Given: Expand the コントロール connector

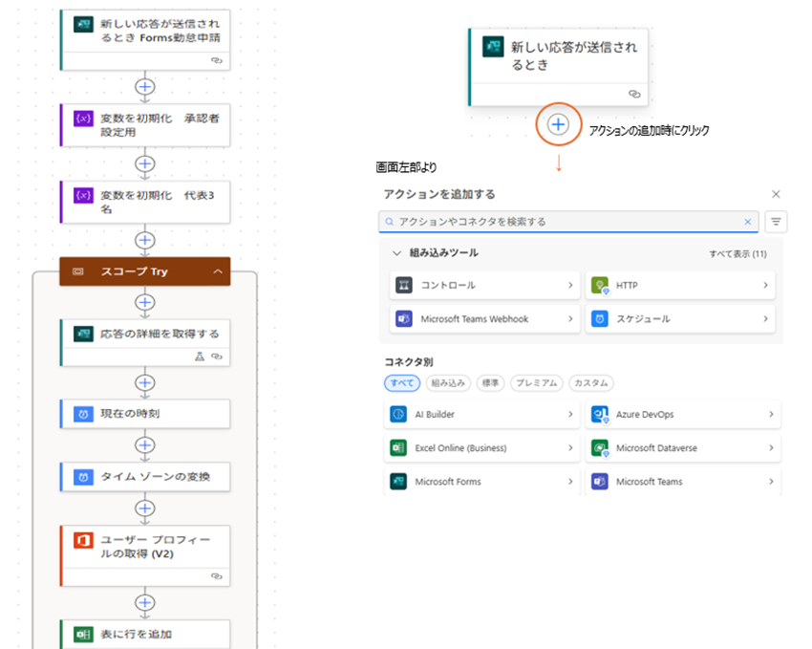Looking at the screenshot, I should 484,285.
